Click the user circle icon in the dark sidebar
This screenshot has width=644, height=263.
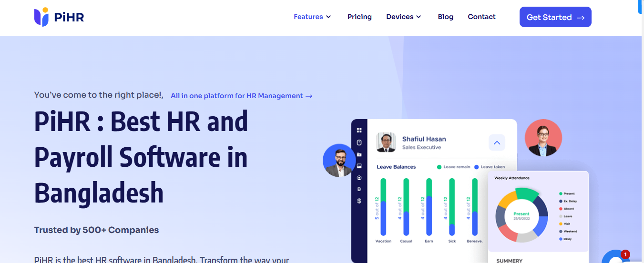point(359,178)
